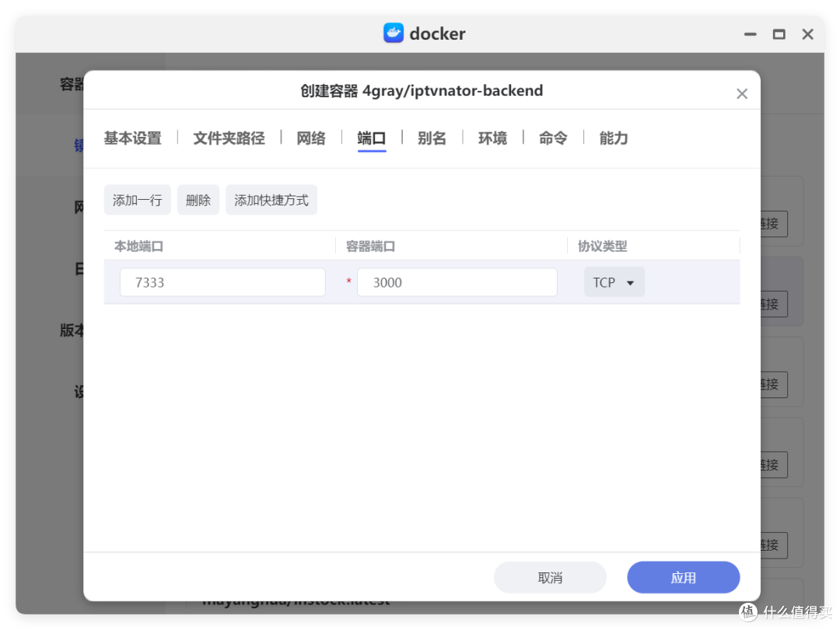Maximize the docker window
This screenshot has height=630, width=840.
point(779,34)
